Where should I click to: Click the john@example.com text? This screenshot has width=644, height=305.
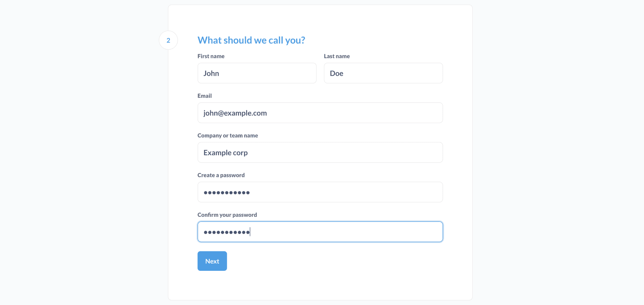click(235, 113)
